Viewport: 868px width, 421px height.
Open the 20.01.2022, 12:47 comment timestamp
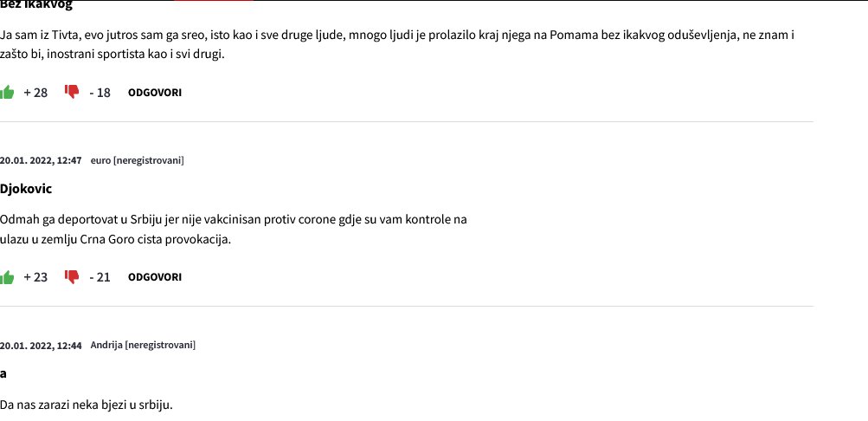(x=41, y=160)
